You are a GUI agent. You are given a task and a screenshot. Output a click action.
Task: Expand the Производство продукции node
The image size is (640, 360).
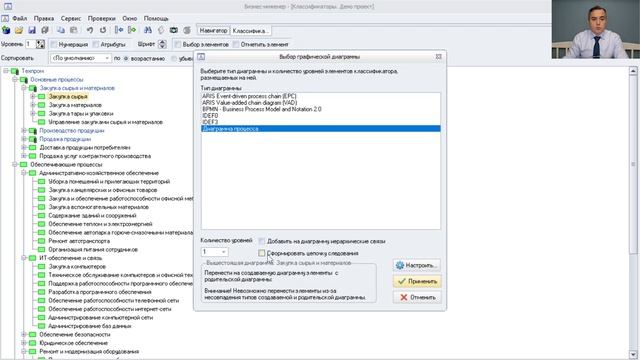pyautogui.click(x=24, y=131)
